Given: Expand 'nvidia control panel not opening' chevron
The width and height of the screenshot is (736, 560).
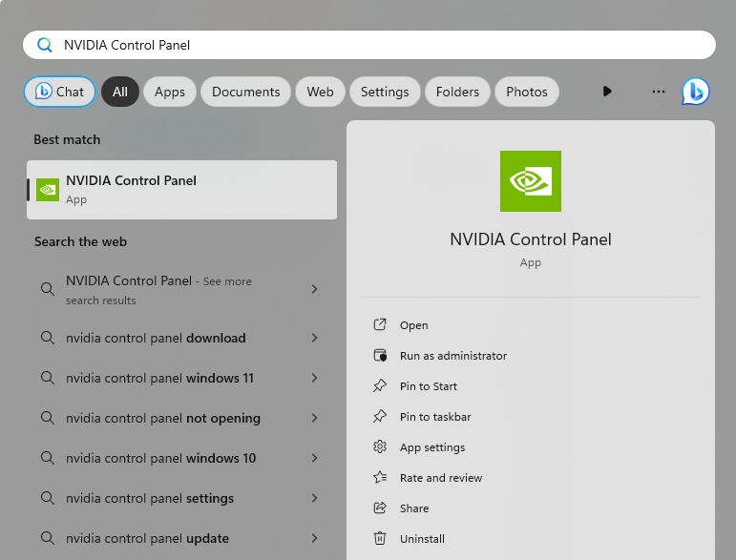Looking at the screenshot, I should [314, 418].
